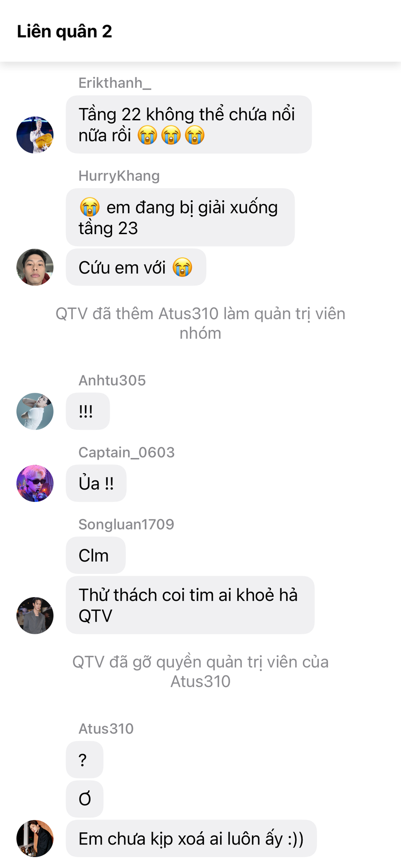Tap the '!!!' message from Anhtu305

click(x=88, y=411)
